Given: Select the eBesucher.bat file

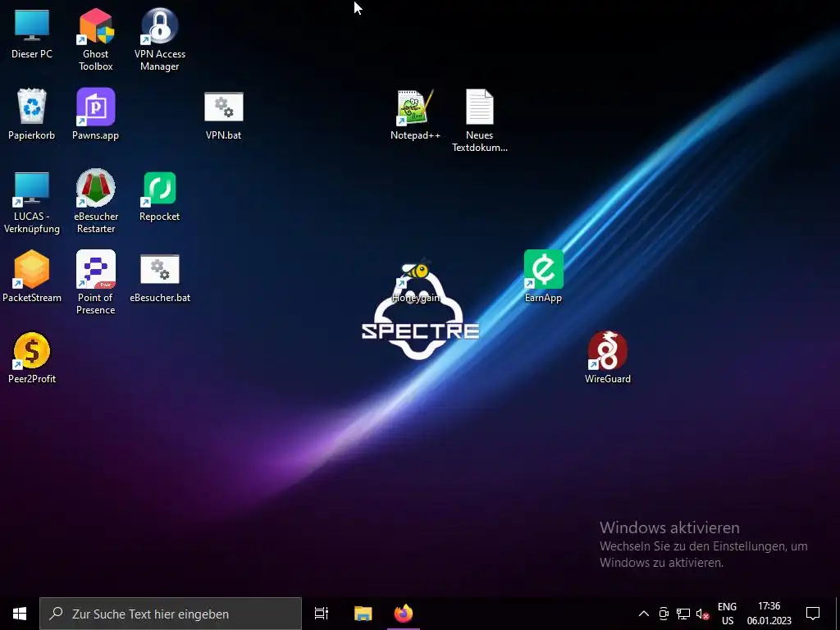Looking at the screenshot, I should point(160,279).
